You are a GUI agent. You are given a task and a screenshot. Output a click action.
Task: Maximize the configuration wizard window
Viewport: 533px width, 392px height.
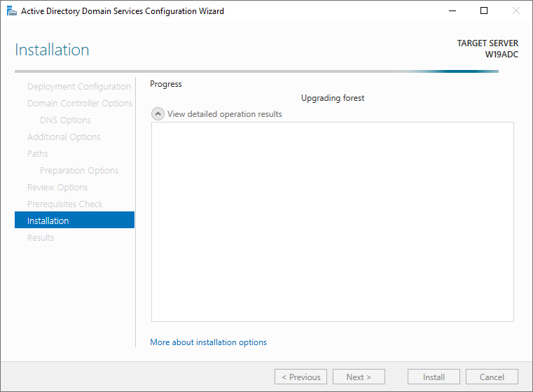484,11
